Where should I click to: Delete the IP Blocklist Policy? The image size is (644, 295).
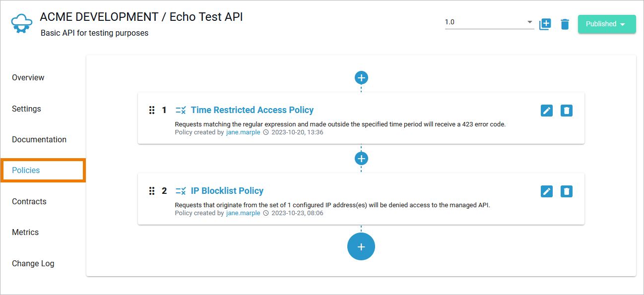click(566, 191)
